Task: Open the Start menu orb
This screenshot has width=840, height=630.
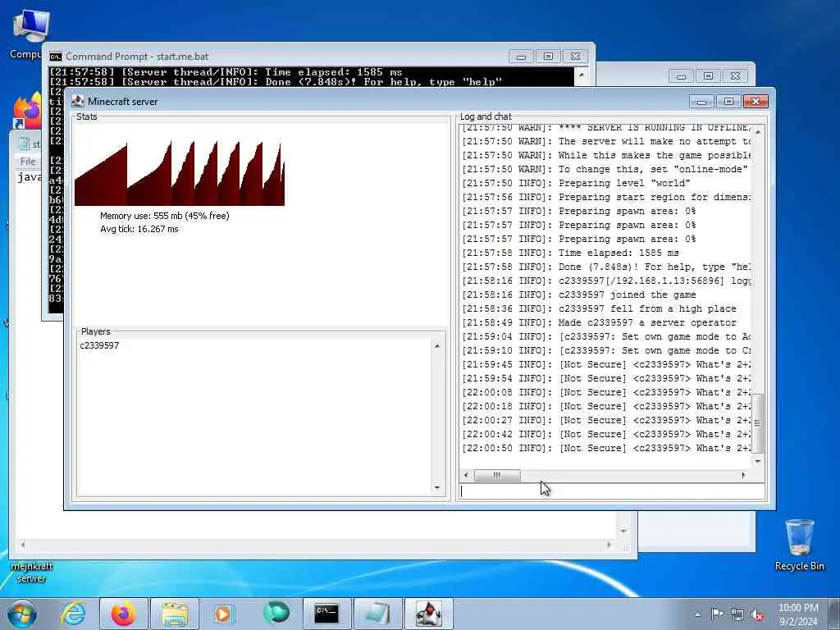Action: coord(22,614)
